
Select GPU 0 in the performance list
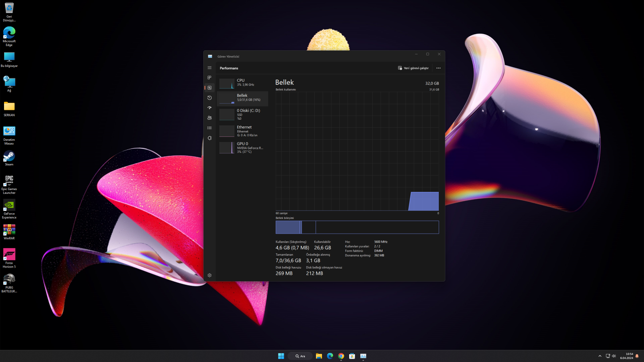coord(243,147)
